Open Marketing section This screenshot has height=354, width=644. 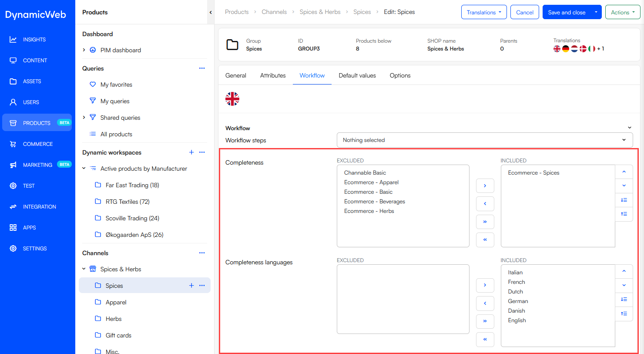[x=37, y=165]
